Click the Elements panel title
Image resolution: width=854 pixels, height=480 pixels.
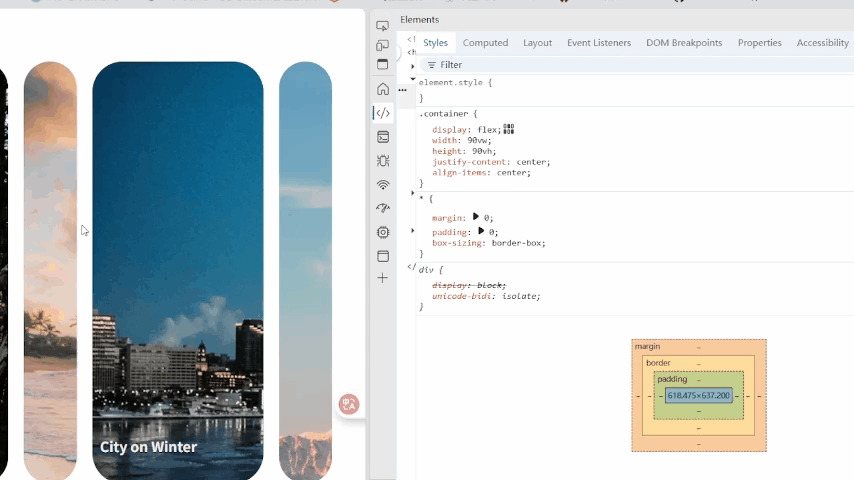tap(419, 20)
